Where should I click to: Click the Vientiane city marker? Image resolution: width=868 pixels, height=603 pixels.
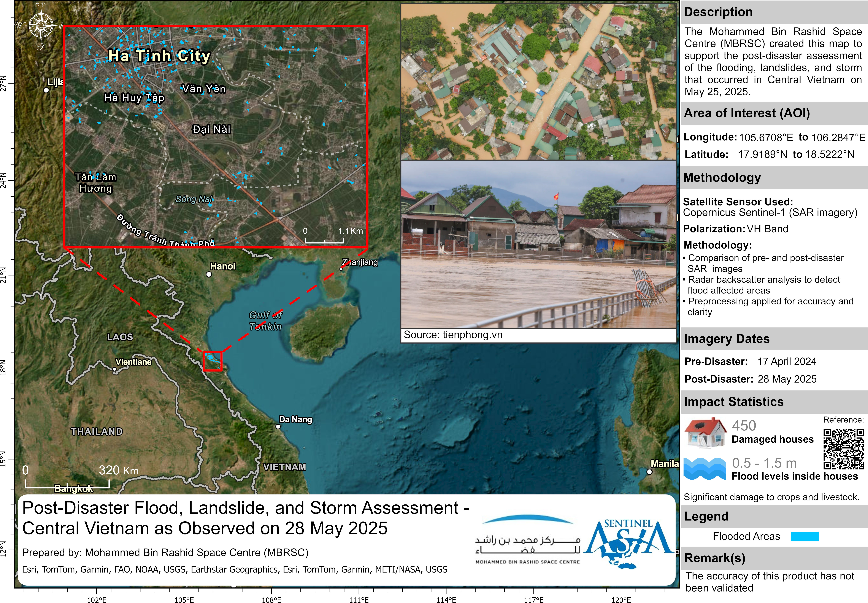pos(114,369)
